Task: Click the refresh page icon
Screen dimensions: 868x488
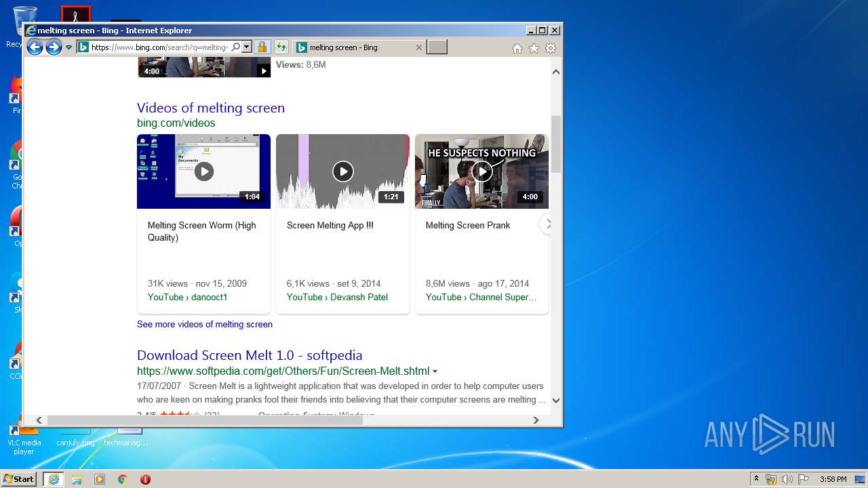Action: pyautogui.click(x=281, y=47)
